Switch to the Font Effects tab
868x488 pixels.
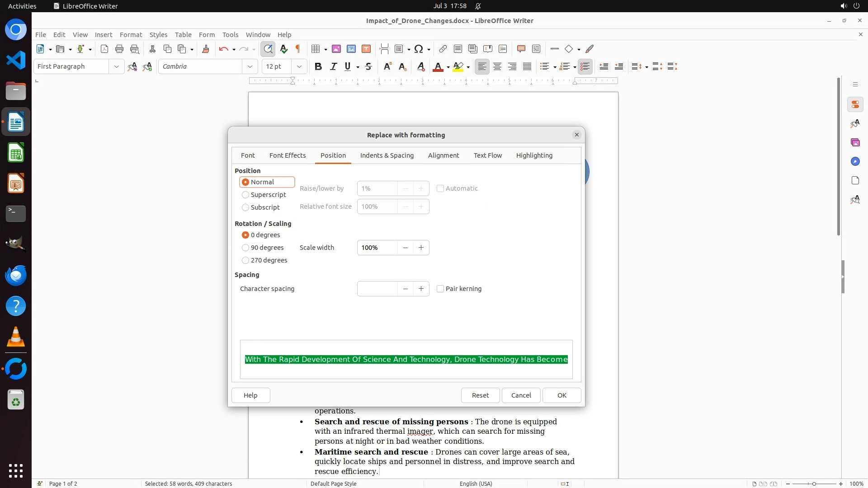pyautogui.click(x=288, y=155)
